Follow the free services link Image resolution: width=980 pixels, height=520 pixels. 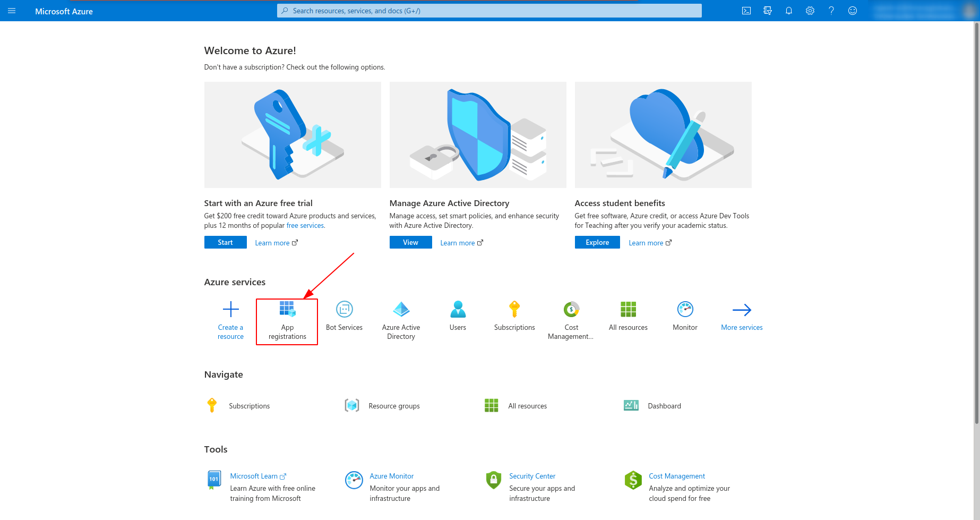305,225
